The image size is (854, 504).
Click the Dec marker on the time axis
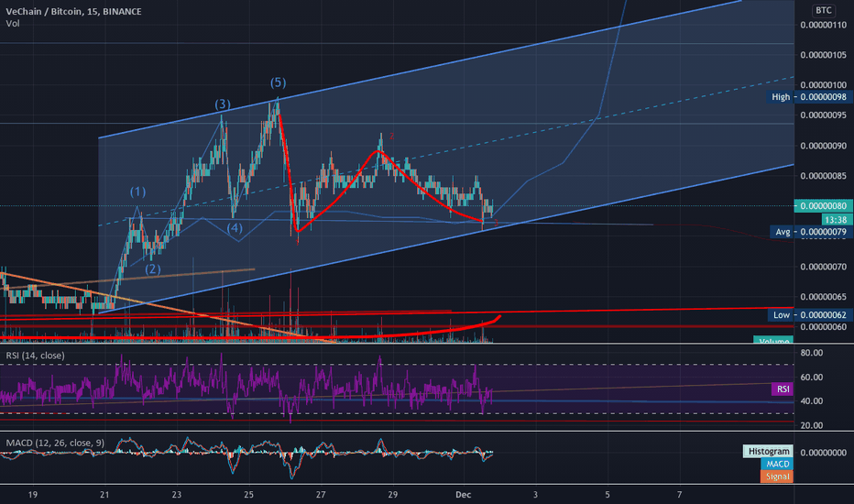pos(463,495)
